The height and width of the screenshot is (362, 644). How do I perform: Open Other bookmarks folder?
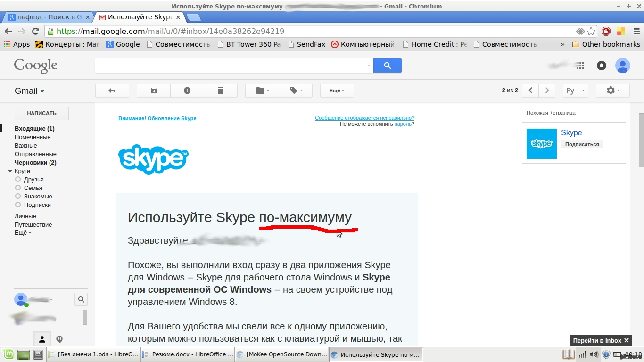[606, 44]
